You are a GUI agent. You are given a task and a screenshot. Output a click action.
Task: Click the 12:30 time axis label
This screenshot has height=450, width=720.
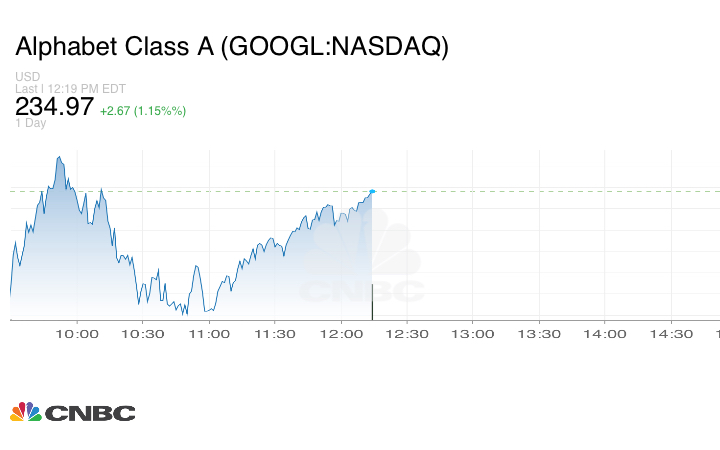click(x=407, y=334)
